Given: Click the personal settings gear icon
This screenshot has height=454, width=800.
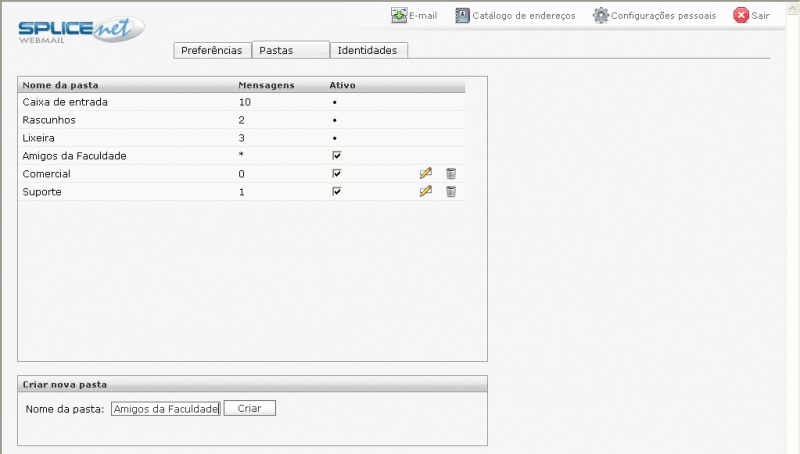Looking at the screenshot, I should pyautogui.click(x=601, y=15).
